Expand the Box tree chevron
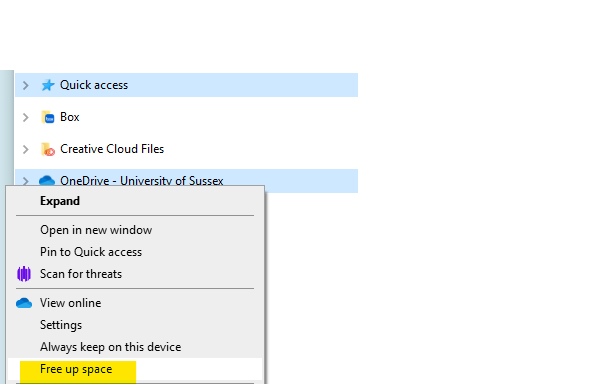The image size is (609, 386). click(26, 117)
